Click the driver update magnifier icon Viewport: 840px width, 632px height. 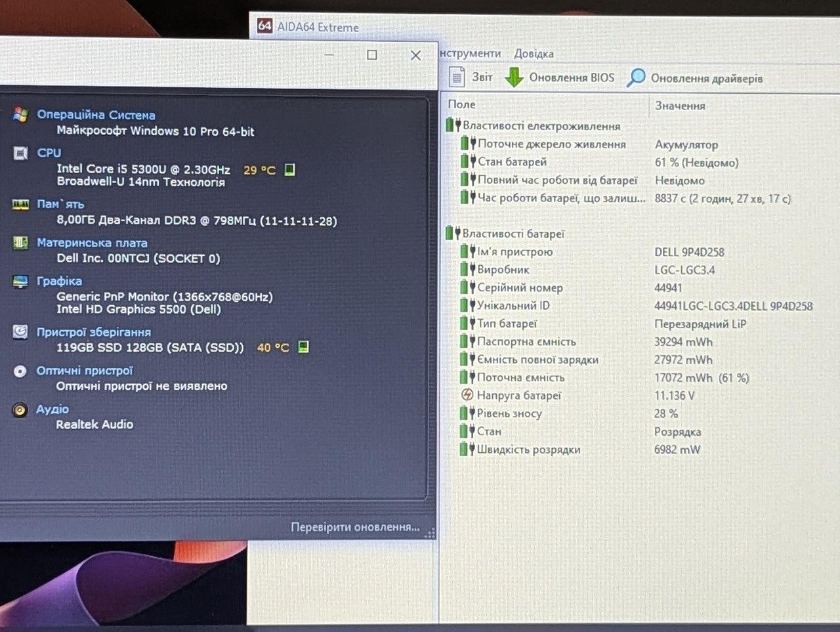635,77
